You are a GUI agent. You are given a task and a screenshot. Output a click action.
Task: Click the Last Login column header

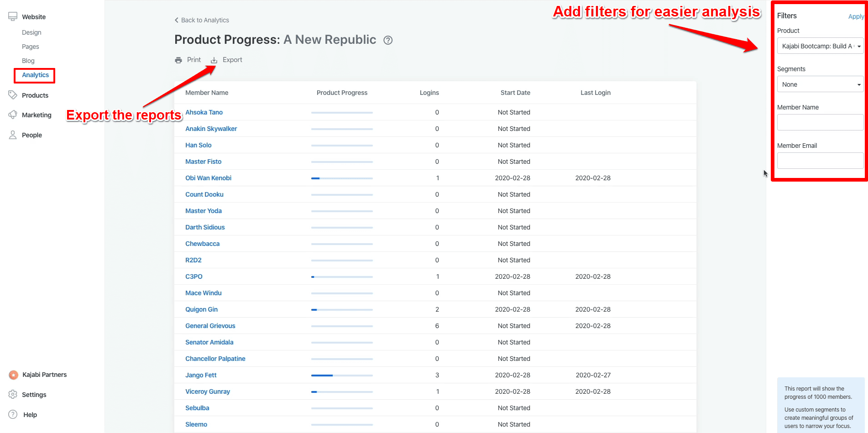tap(596, 93)
